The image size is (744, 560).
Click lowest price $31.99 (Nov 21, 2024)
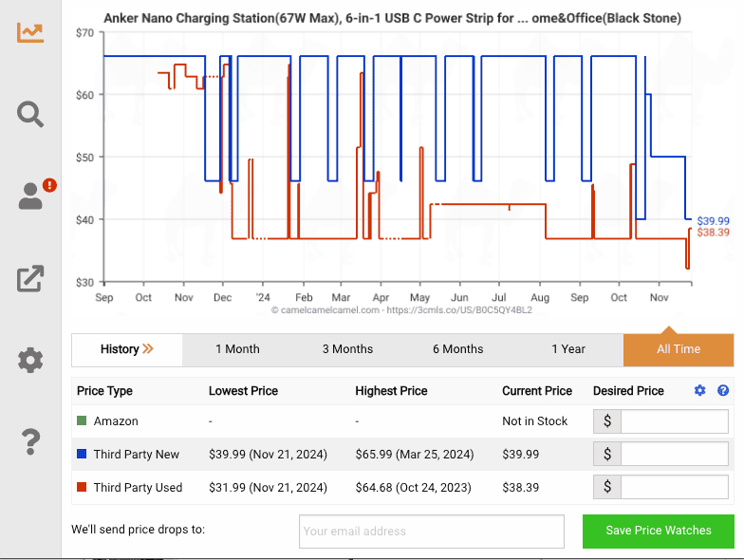(x=268, y=488)
